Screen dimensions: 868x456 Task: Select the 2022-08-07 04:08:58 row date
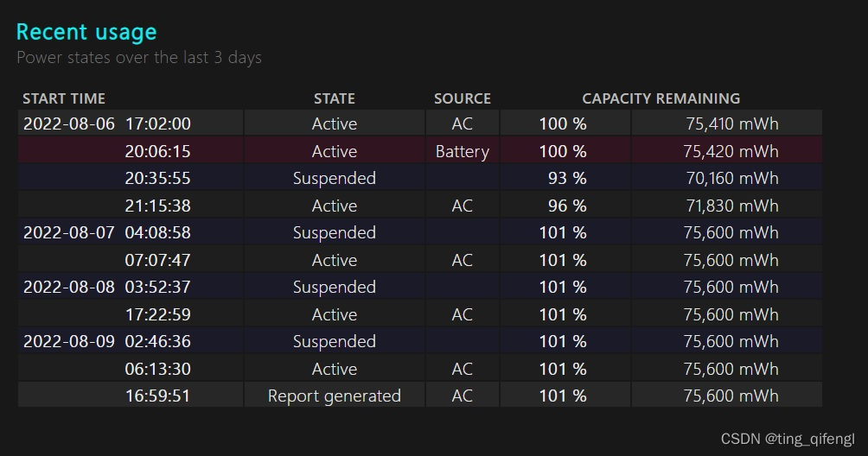(68, 232)
